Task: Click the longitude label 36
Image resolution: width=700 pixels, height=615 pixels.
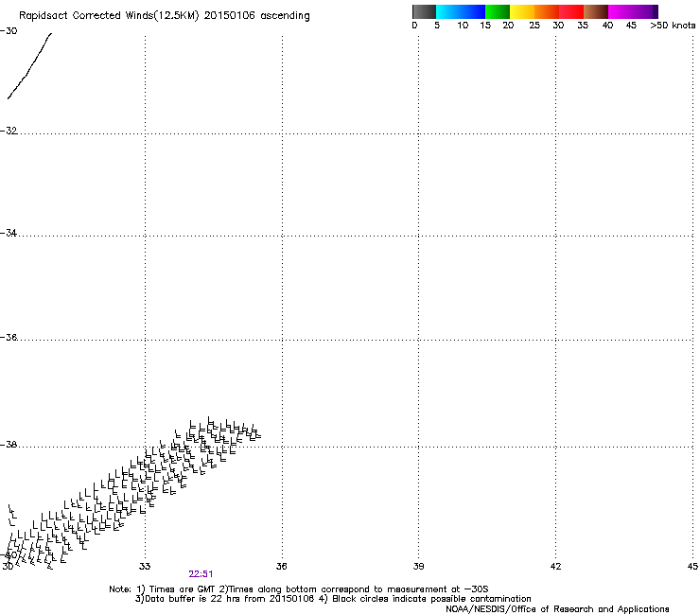Action: [281, 567]
